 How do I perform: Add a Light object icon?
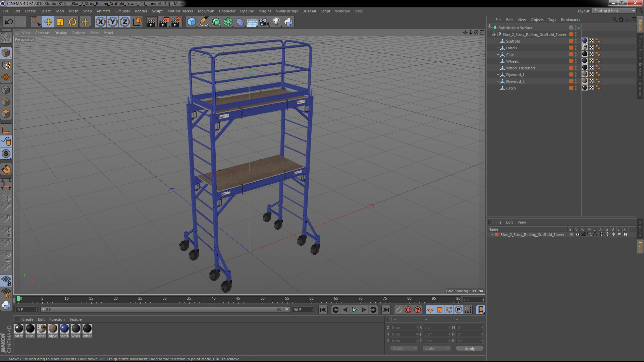(276, 22)
